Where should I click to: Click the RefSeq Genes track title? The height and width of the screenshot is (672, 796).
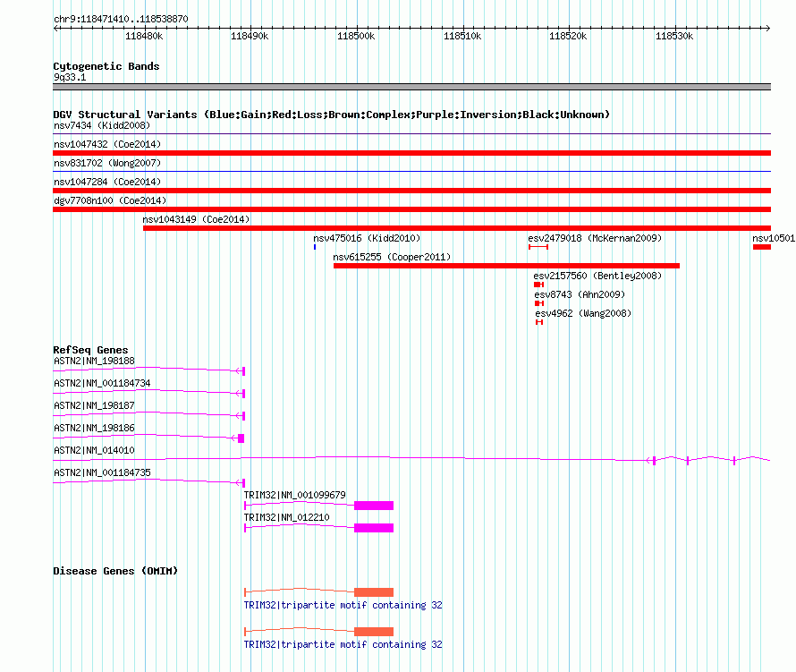(90, 350)
